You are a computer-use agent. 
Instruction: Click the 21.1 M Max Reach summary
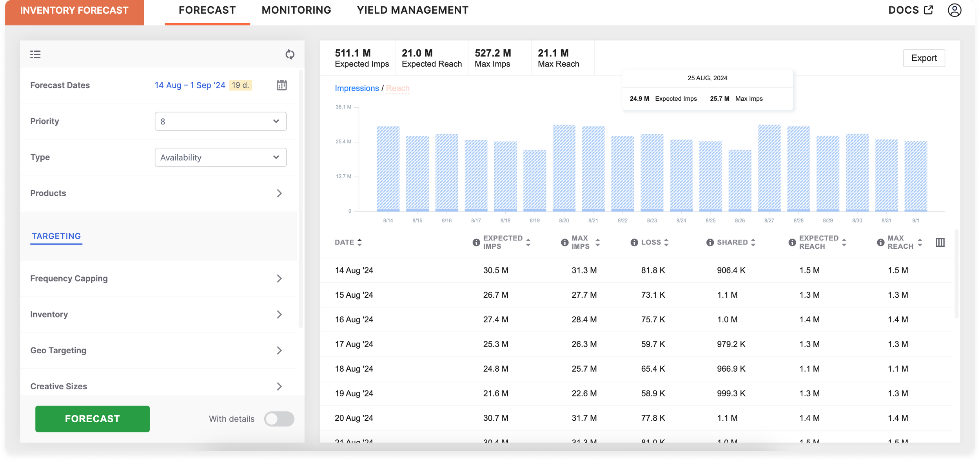pos(558,58)
